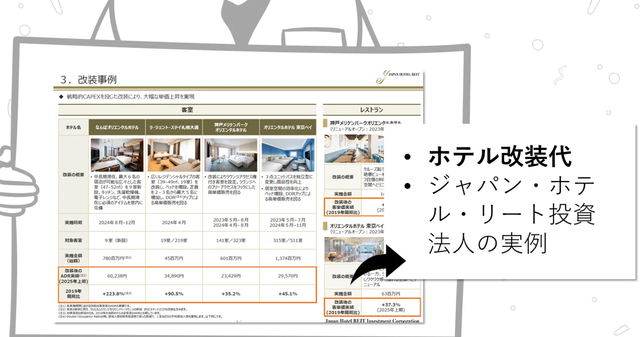This screenshot has height=337, width=644.
Task: Click the bullet '3点ユニットバスを独立型に変更'
Action: 288,181
